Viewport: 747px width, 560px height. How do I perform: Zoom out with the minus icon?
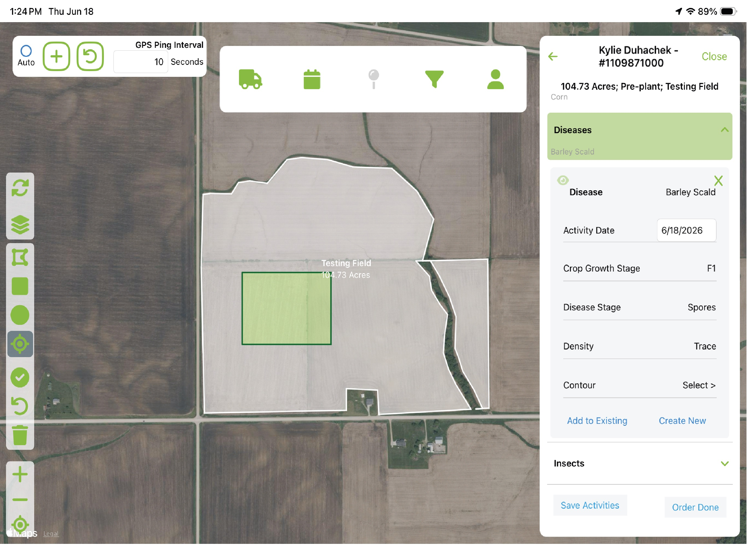click(20, 500)
